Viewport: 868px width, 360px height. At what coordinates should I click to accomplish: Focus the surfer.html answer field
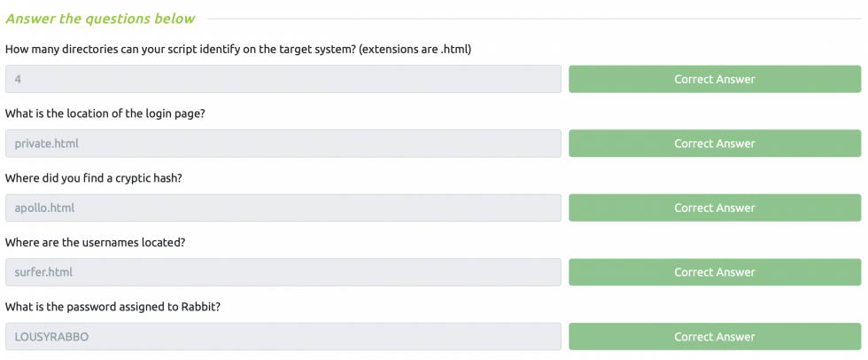283,272
